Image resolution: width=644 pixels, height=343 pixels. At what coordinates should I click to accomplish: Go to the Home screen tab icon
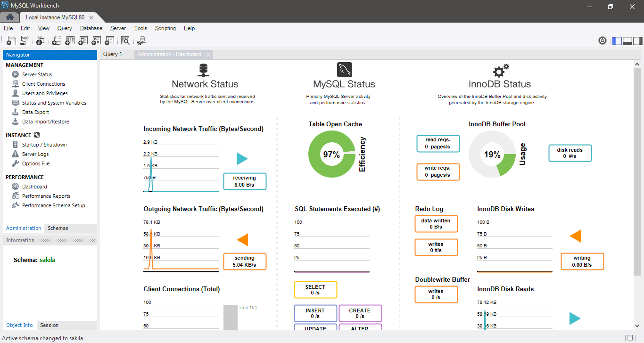tap(10, 17)
